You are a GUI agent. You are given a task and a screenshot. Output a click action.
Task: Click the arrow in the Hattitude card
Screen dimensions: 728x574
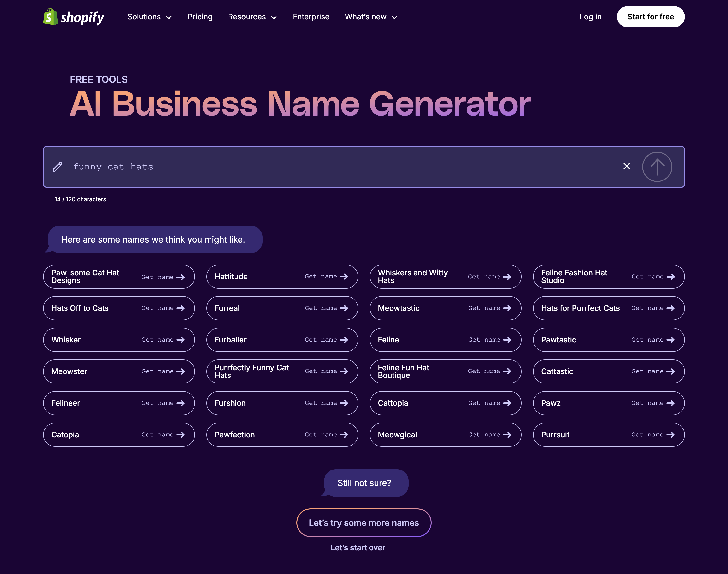coord(344,277)
